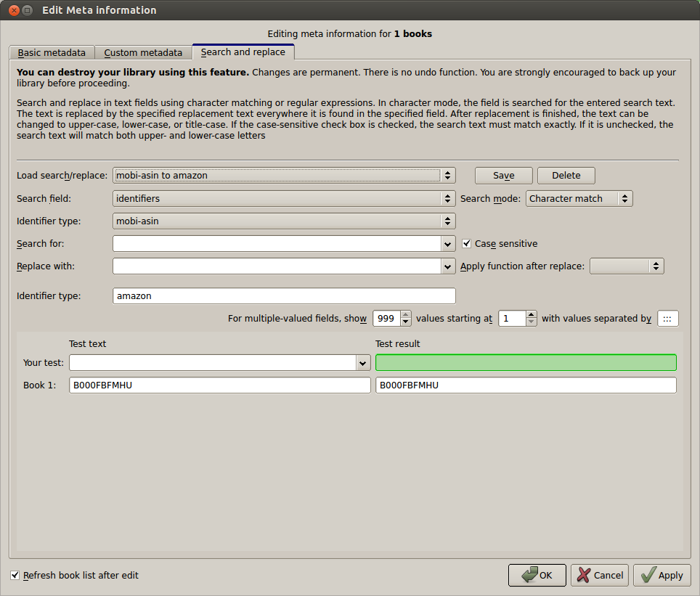Click the Your test text input
Image resolution: width=700 pixels, height=596 pixels.
coord(213,362)
